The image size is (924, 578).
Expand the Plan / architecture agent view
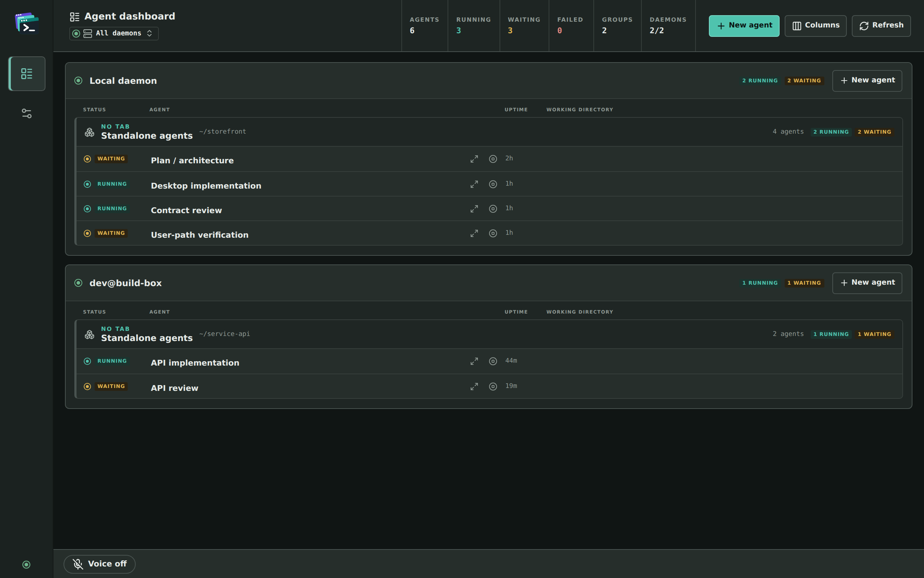click(x=474, y=159)
